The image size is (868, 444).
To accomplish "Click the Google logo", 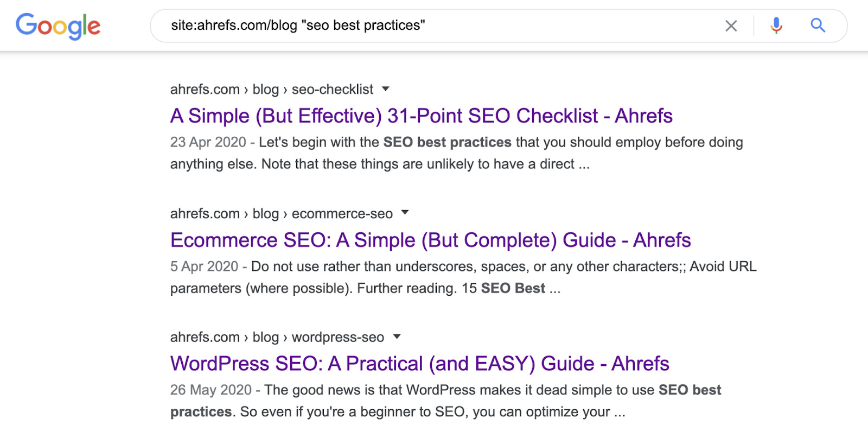I will pyautogui.click(x=58, y=25).
